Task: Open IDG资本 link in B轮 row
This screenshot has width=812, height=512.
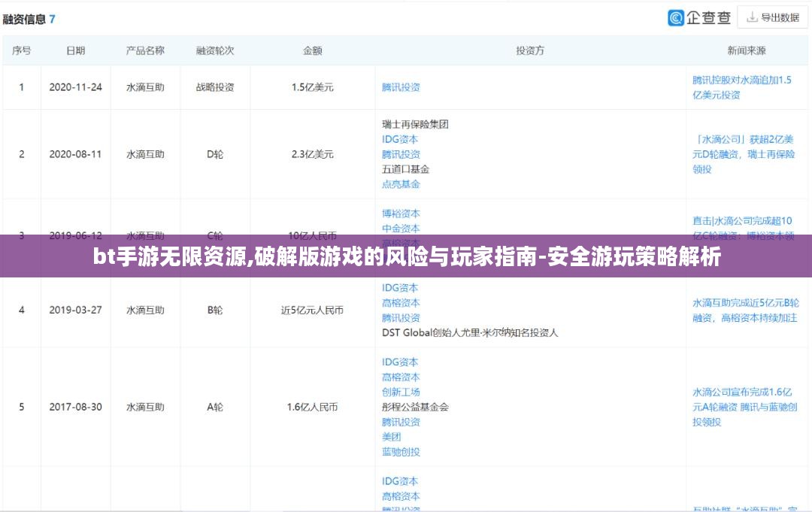Action: click(x=400, y=288)
